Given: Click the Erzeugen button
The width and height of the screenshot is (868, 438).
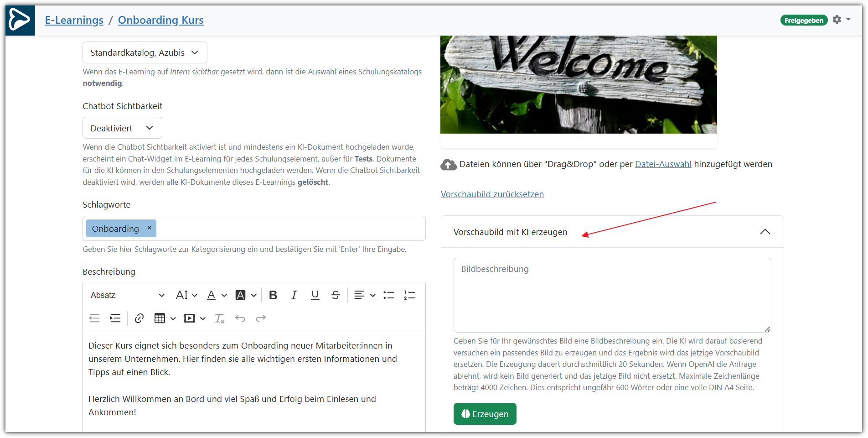Looking at the screenshot, I should click(x=485, y=414).
